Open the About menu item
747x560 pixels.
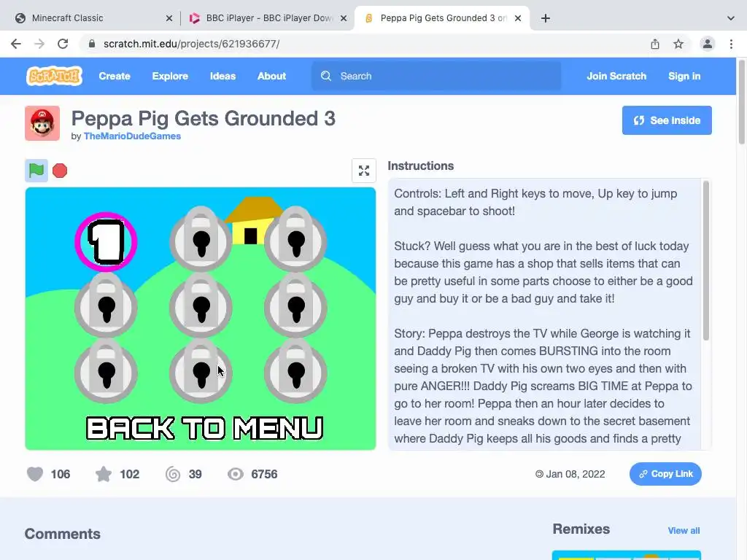(x=271, y=76)
